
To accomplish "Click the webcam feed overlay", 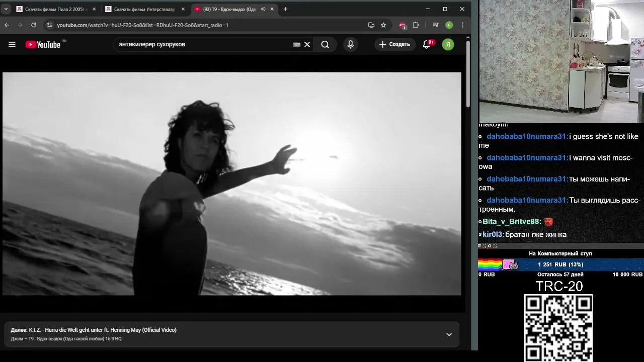I will (x=561, y=61).
